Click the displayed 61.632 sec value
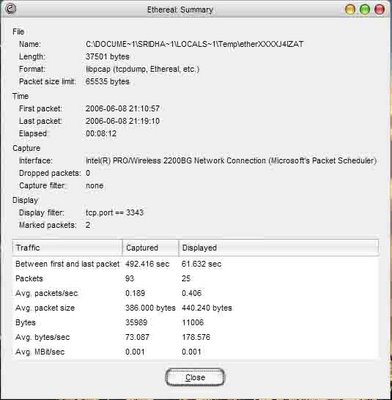Viewport: 392px width, 400px height. [201, 264]
